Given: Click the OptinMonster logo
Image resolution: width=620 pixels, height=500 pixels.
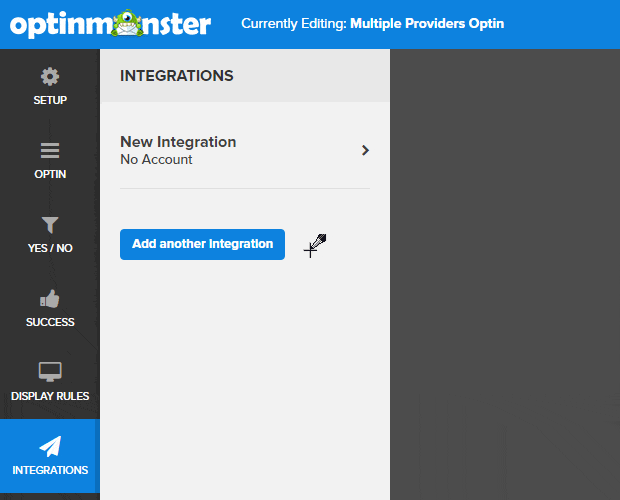Looking at the screenshot, I should point(110,24).
